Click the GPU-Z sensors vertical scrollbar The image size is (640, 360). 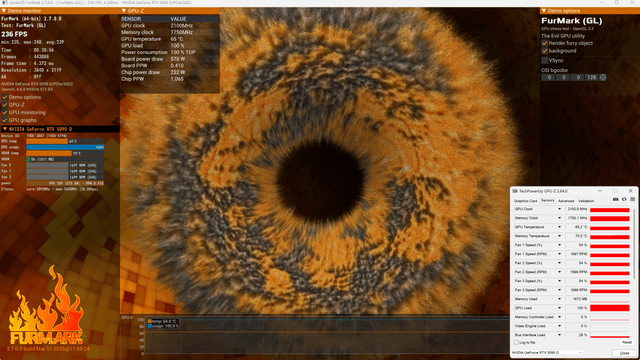click(x=634, y=243)
